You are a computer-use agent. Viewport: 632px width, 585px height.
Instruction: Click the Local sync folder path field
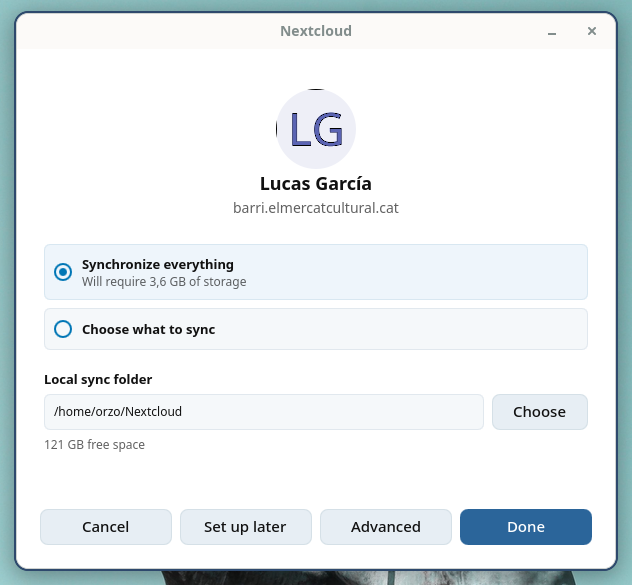264,412
